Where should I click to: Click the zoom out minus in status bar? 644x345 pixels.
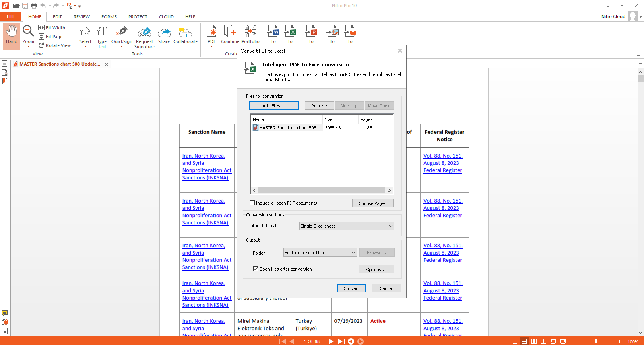tap(572, 341)
